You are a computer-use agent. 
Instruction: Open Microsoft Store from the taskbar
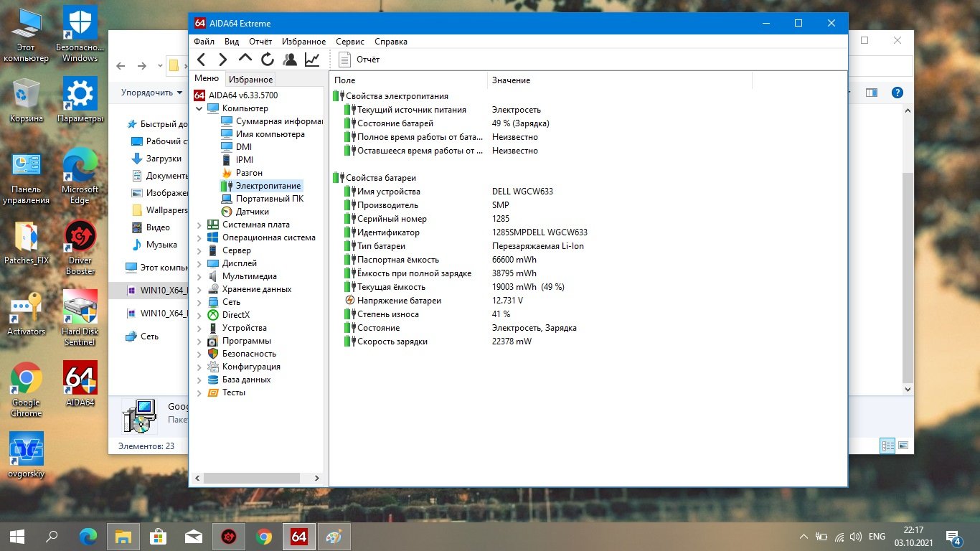point(159,536)
